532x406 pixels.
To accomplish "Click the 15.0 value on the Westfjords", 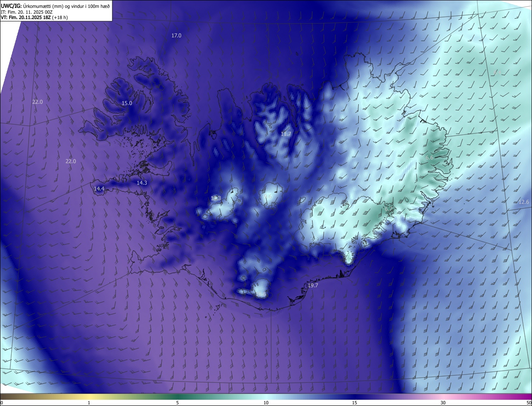I will point(127,103).
